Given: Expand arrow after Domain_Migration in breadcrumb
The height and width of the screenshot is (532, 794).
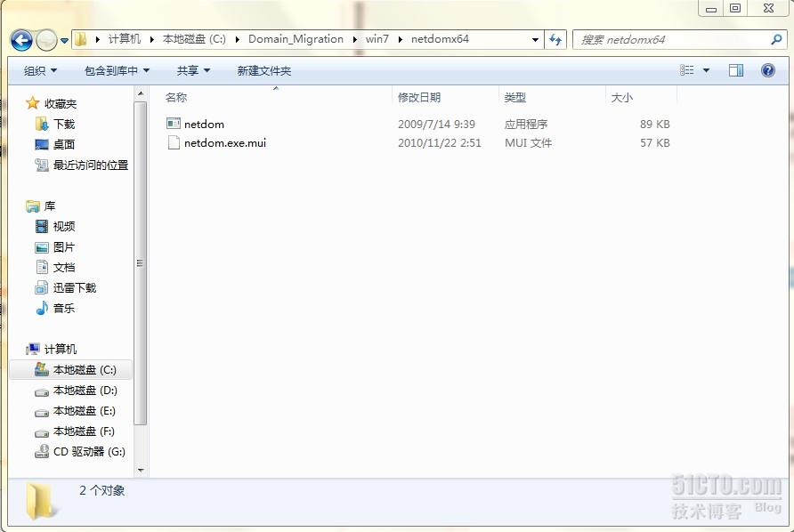Looking at the screenshot, I should 355,39.
